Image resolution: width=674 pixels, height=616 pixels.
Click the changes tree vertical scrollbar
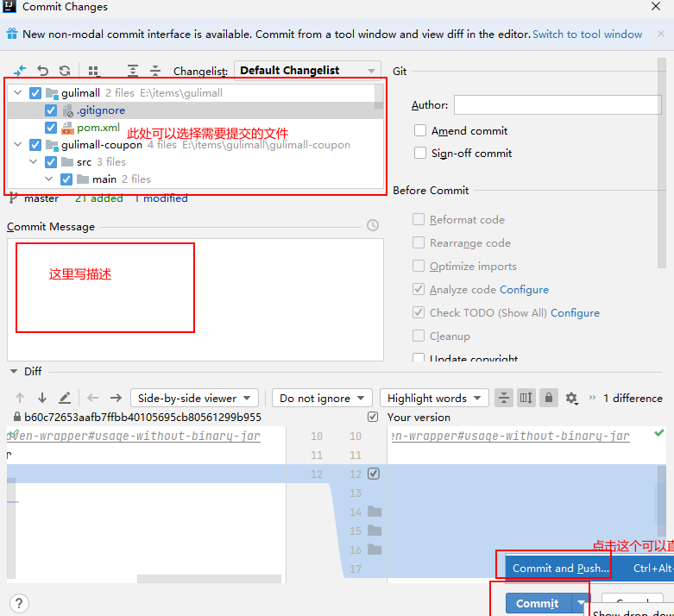379,97
